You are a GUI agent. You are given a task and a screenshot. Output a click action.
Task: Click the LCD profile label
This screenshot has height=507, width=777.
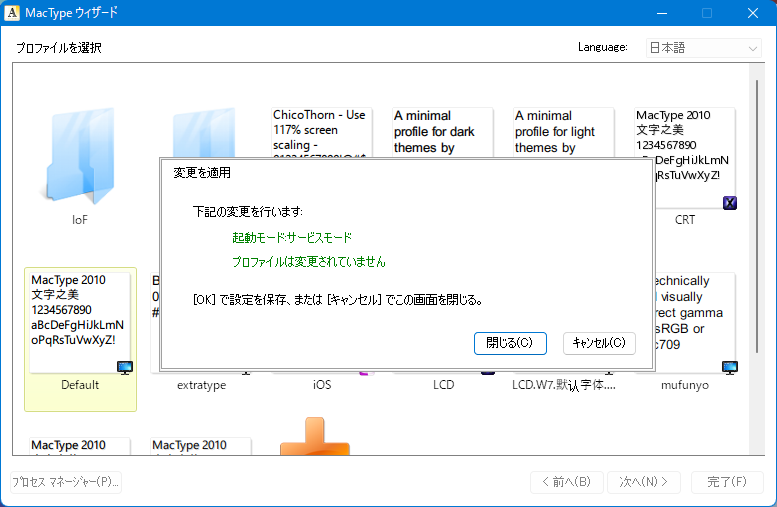(x=444, y=385)
